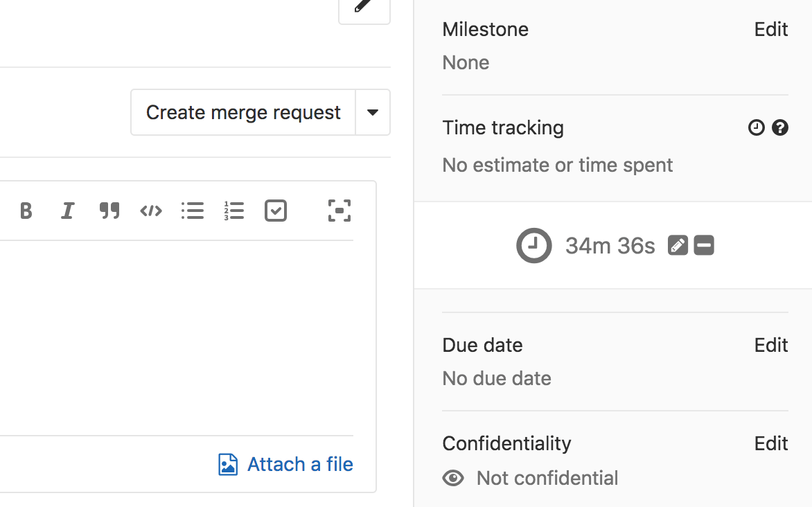
Task: Click inside the comment text area
Action: coord(187,332)
